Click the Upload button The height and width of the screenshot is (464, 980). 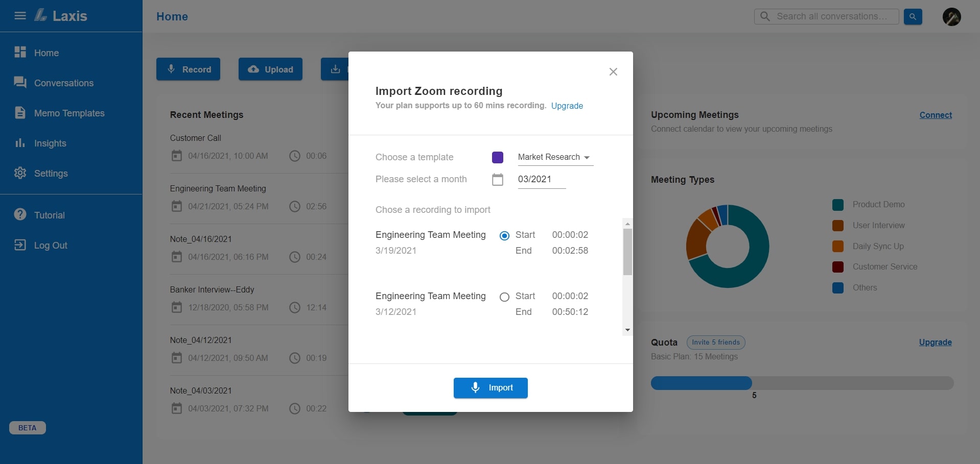[270, 69]
